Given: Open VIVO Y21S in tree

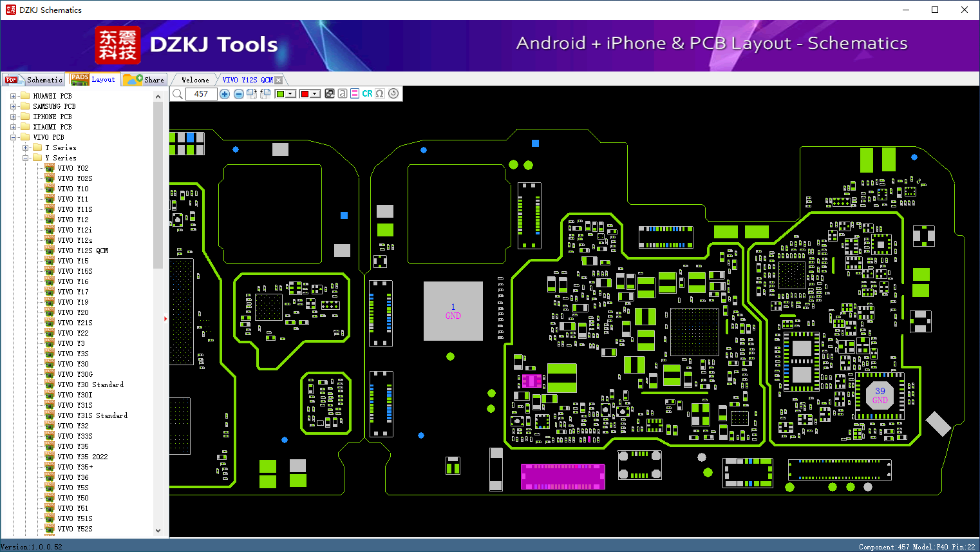Looking at the screenshot, I should 75,323.
